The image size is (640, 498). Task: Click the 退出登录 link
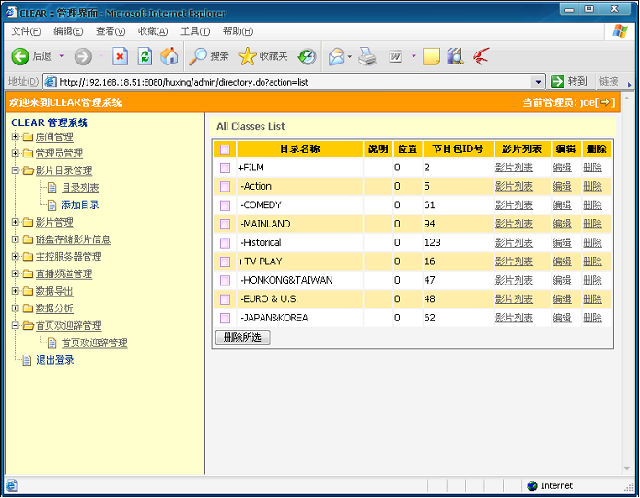click(x=55, y=360)
